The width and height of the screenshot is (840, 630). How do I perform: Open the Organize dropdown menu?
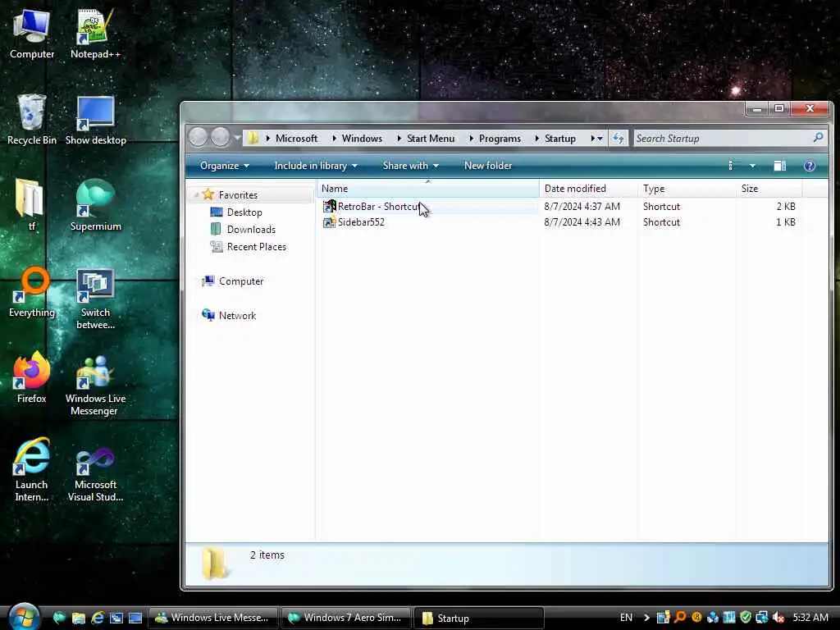(225, 166)
